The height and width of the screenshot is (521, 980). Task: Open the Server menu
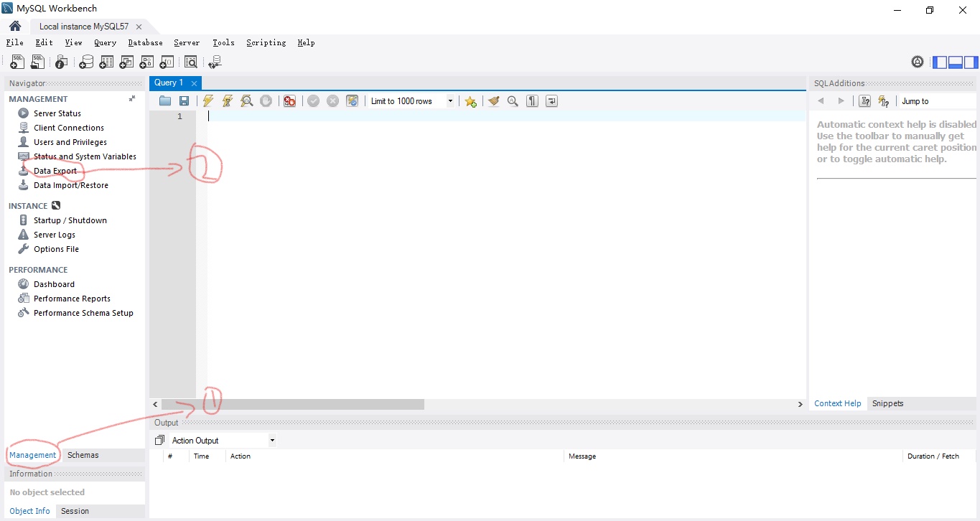(x=187, y=43)
